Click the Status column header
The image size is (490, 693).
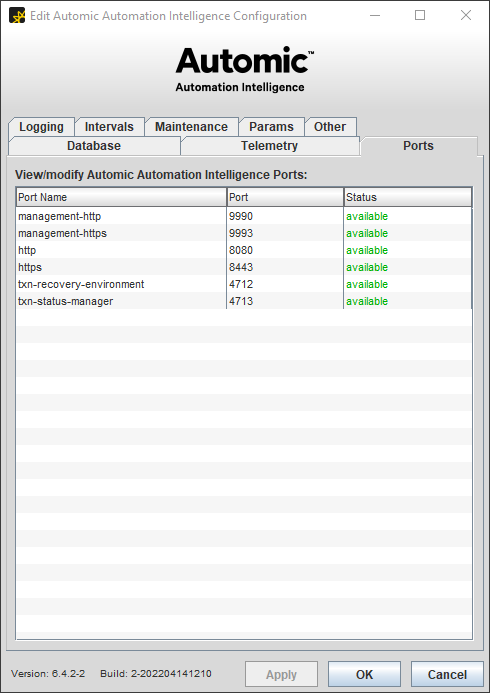(408, 197)
